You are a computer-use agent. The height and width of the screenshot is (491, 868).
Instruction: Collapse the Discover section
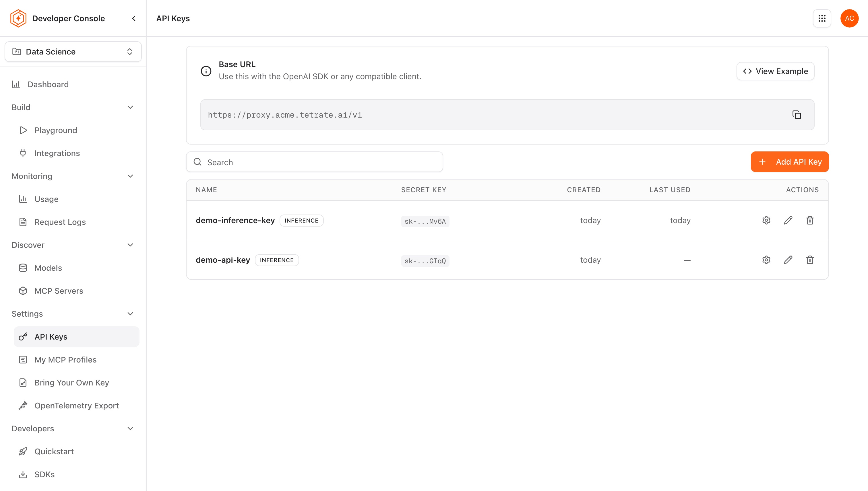click(130, 245)
